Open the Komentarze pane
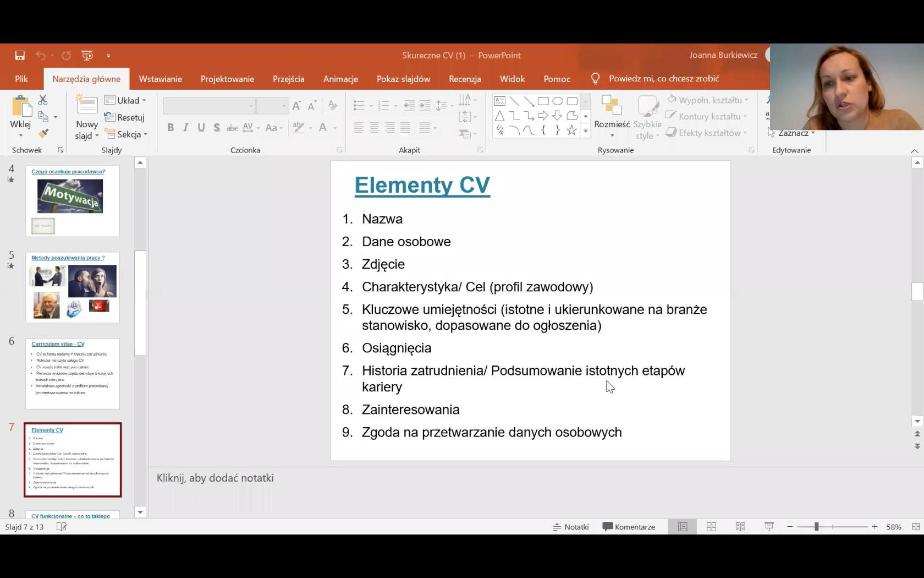Screen dimensions: 924x578 [629, 527]
